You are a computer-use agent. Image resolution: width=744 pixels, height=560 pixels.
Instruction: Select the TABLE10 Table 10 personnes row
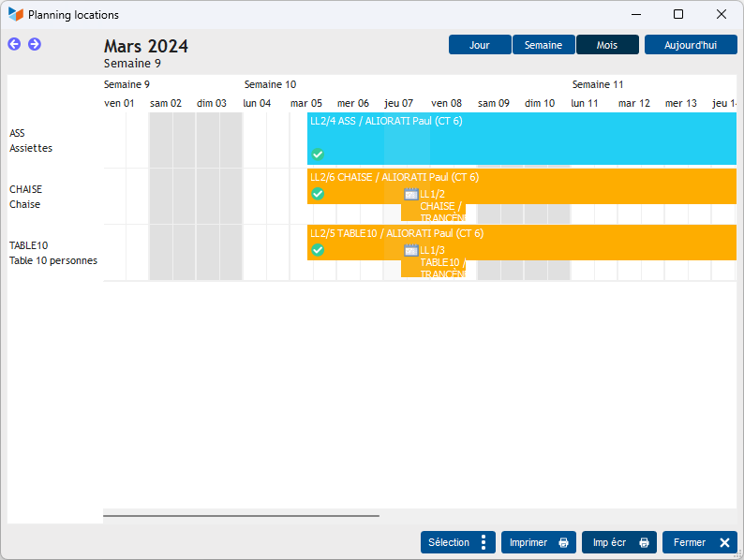53,253
